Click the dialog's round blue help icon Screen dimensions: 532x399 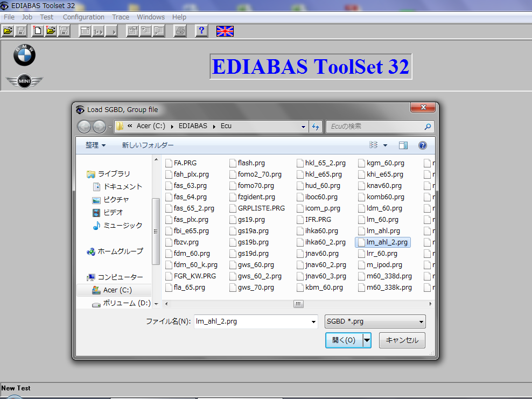pyautogui.click(x=422, y=145)
